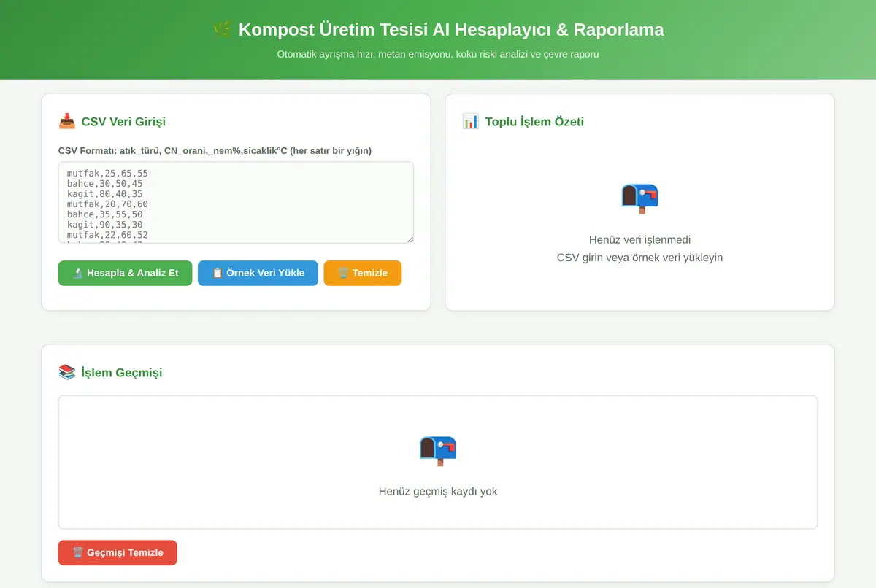Image resolution: width=876 pixels, height=588 pixels.
Task: Clear history via Geçmişi Temizle button
Action: pyautogui.click(x=118, y=552)
